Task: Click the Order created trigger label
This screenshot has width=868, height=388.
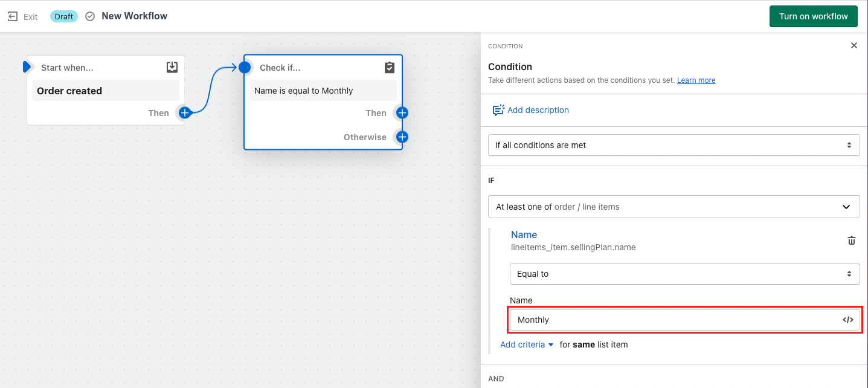Action: 69,91
